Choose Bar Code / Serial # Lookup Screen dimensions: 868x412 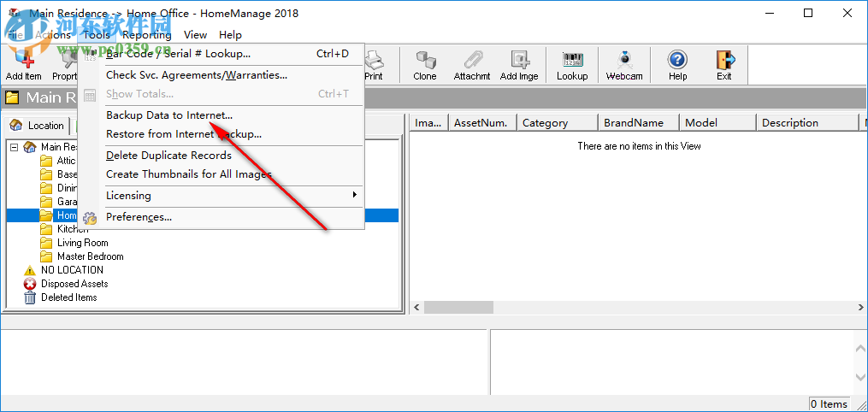coord(221,54)
